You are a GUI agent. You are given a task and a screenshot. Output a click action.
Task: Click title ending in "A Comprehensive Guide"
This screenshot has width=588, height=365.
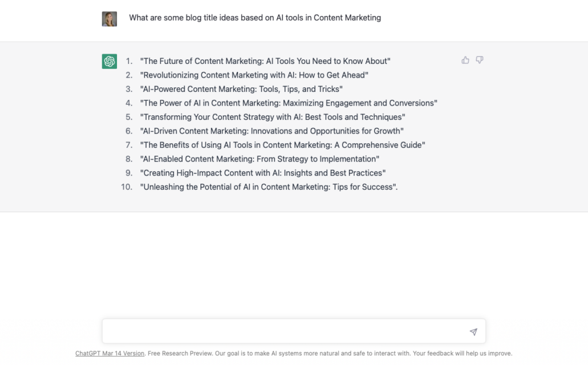click(x=283, y=145)
